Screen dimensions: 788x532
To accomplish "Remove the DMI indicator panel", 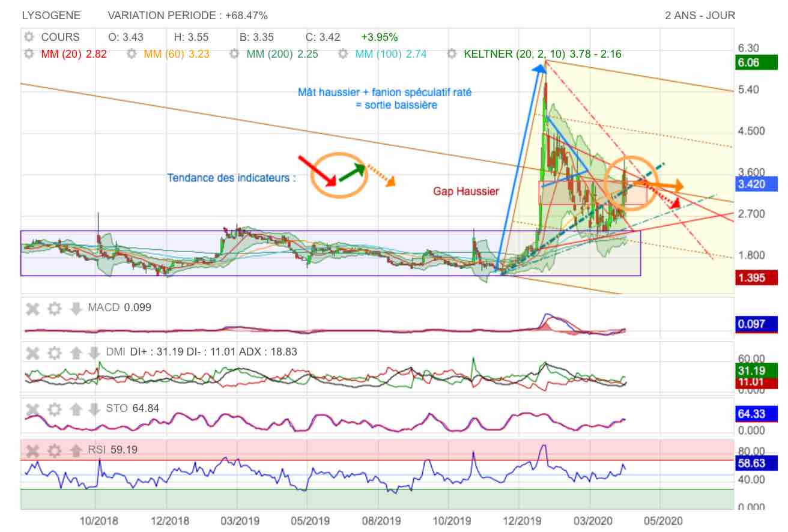I will [33, 352].
